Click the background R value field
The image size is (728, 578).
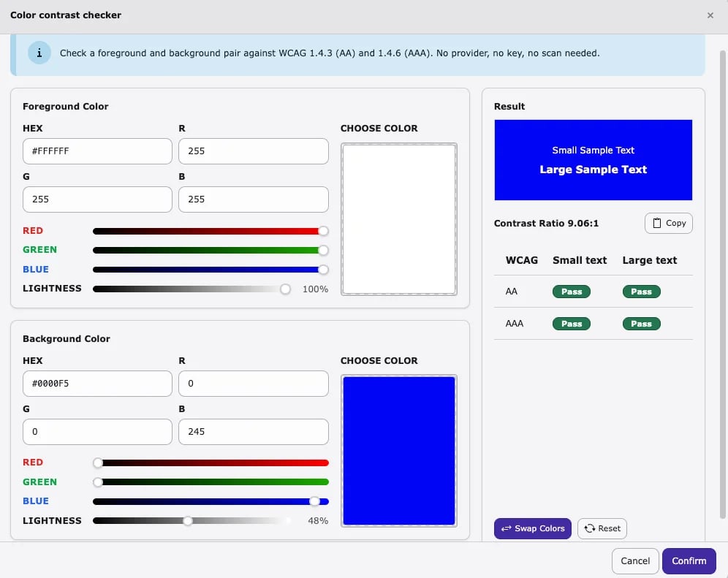254,384
